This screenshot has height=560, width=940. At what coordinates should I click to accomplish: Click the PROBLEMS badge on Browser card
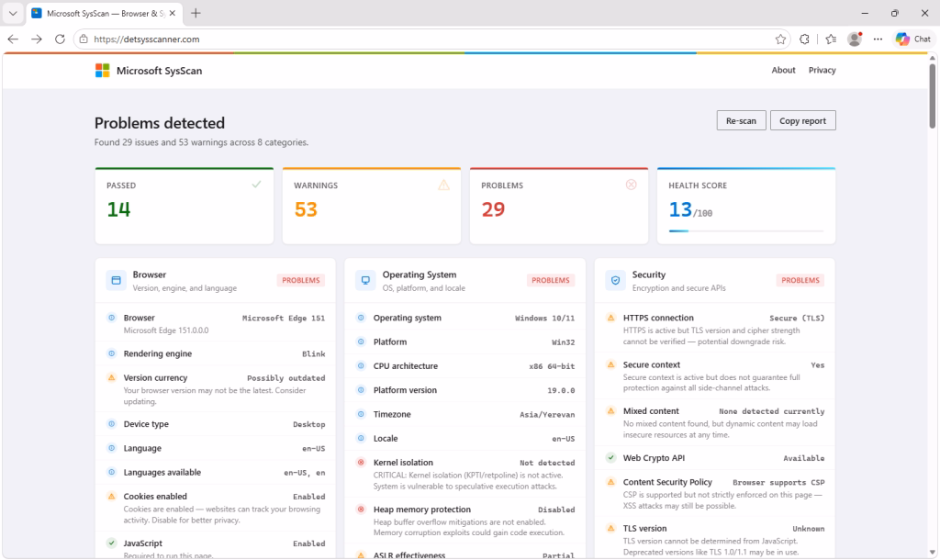pos(301,280)
